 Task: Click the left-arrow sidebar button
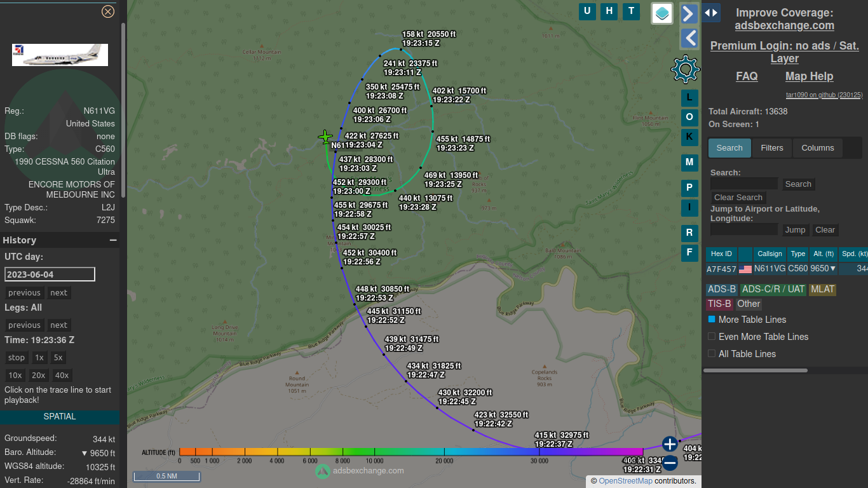(689, 39)
